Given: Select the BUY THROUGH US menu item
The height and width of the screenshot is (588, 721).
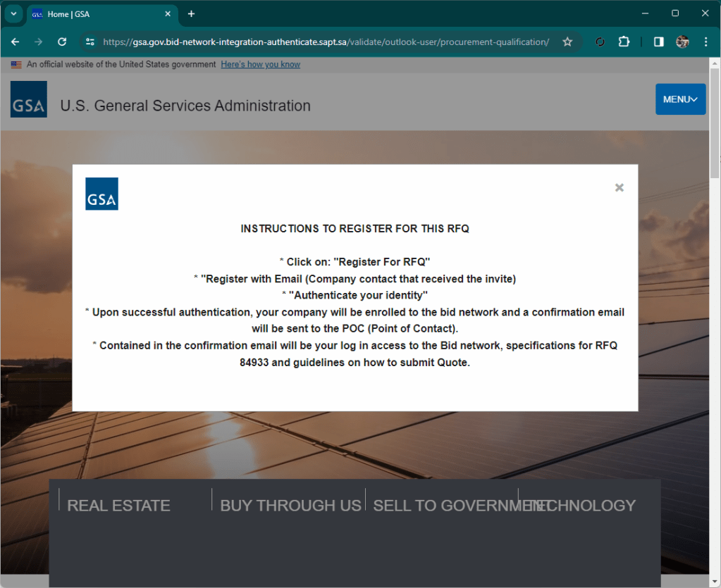Looking at the screenshot, I should [290, 506].
